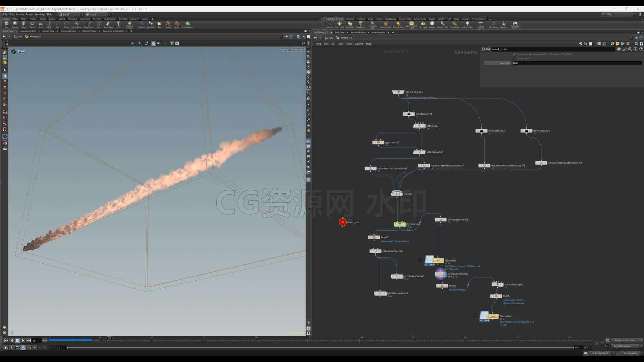Select the Point Light shelf tool

point(339,24)
